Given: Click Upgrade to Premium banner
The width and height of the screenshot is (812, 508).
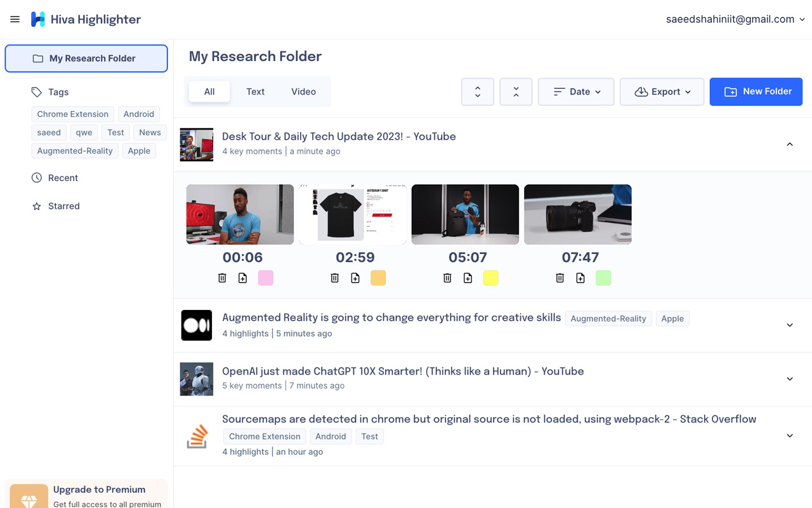Looking at the screenshot, I should pos(86,494).
